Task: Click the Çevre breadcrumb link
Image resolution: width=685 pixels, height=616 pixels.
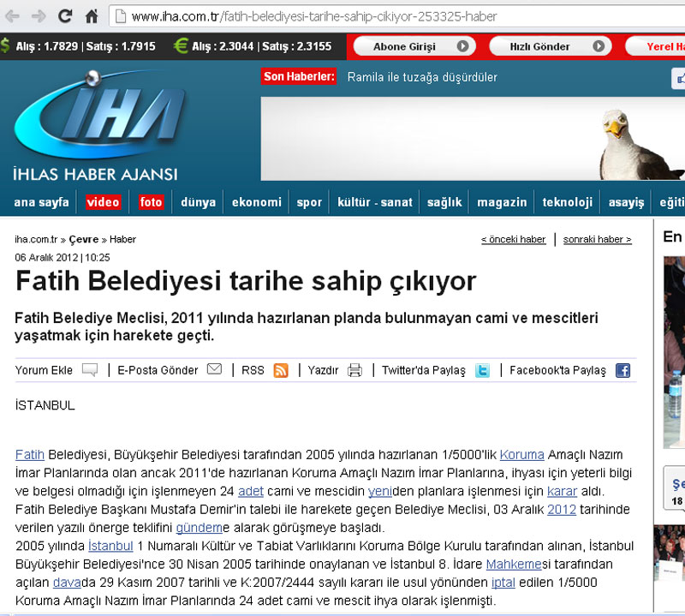Action: [x=84, y=240]
